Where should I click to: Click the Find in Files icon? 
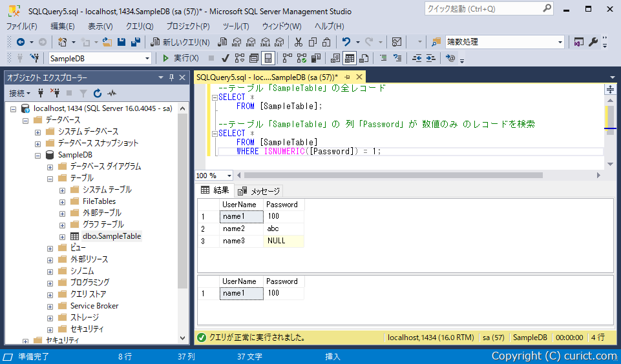436,42
